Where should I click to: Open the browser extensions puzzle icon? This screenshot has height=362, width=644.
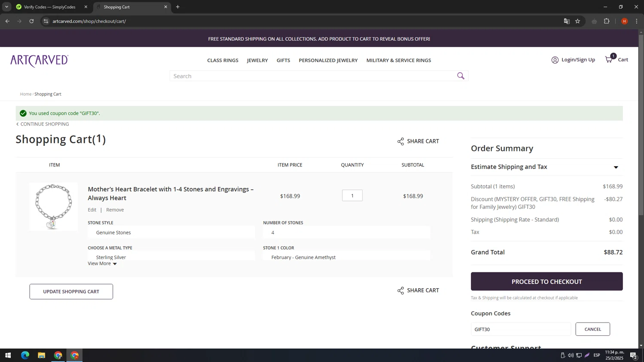coord(607,21)
